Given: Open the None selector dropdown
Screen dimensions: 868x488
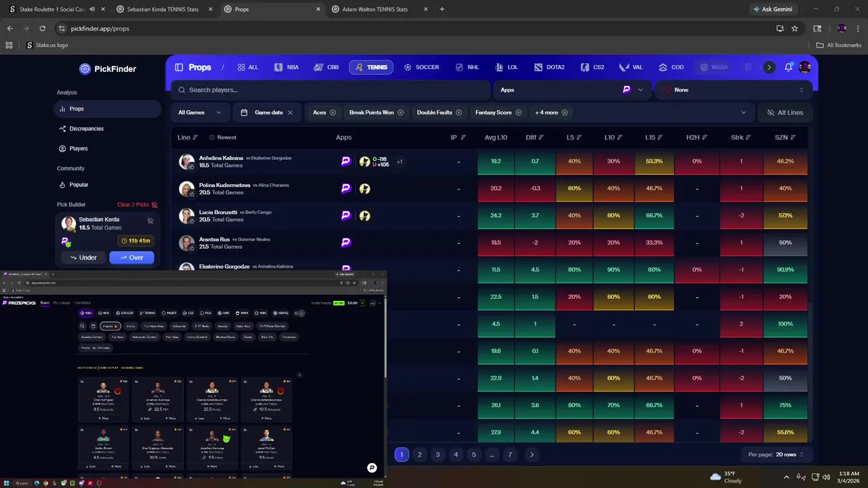Looking at the screenshot, I should pyautogui.click(x=732, y=89).
